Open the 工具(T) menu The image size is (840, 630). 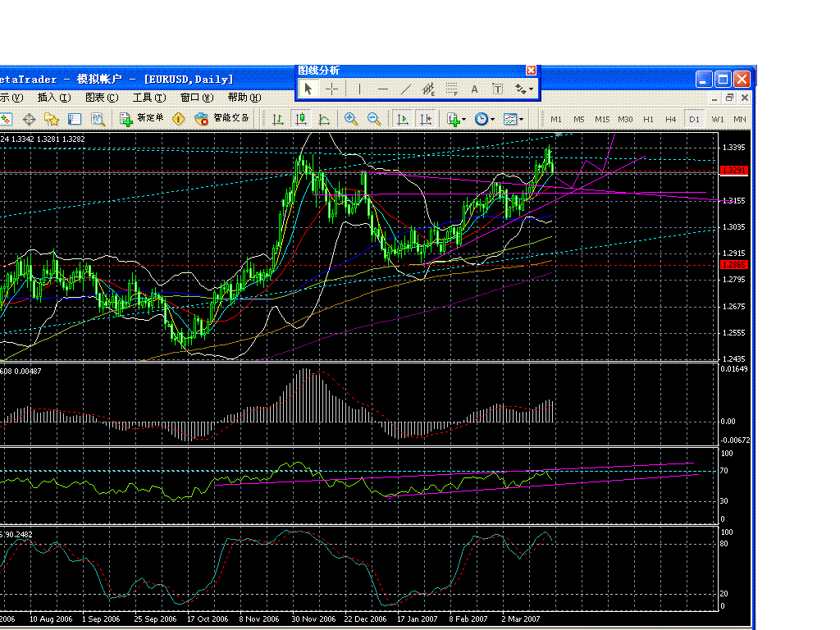click(148, 98)
